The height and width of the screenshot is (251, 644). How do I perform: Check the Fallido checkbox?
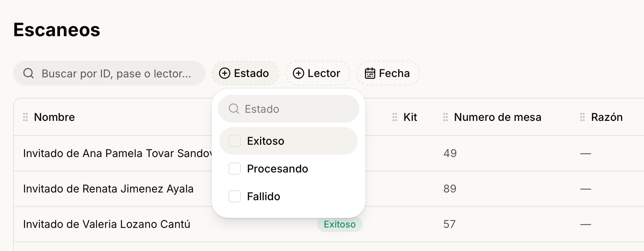click(x=235, y=196)
